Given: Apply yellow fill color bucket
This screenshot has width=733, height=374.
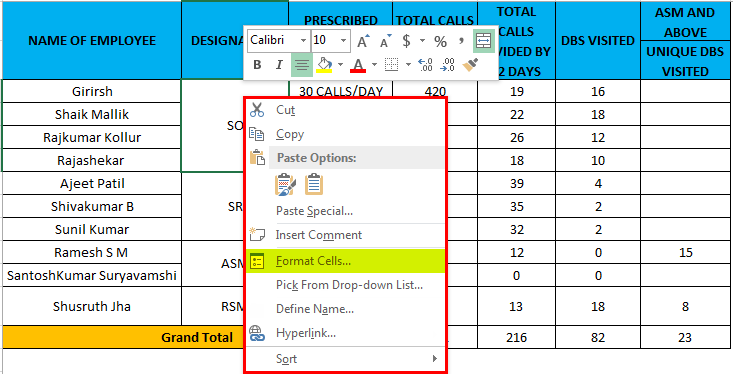Looking at the screenshot, I should click(x=324, y=65).
